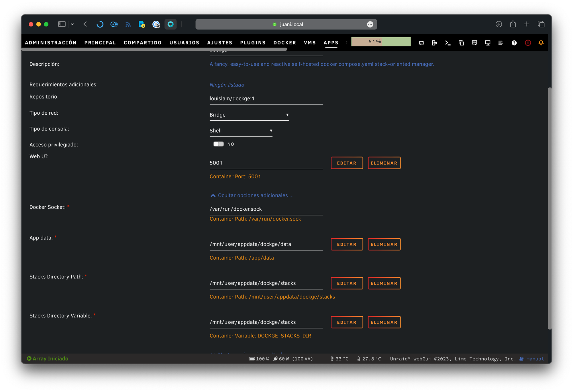Click EDITAR for the Web UI port

point(347,163)
